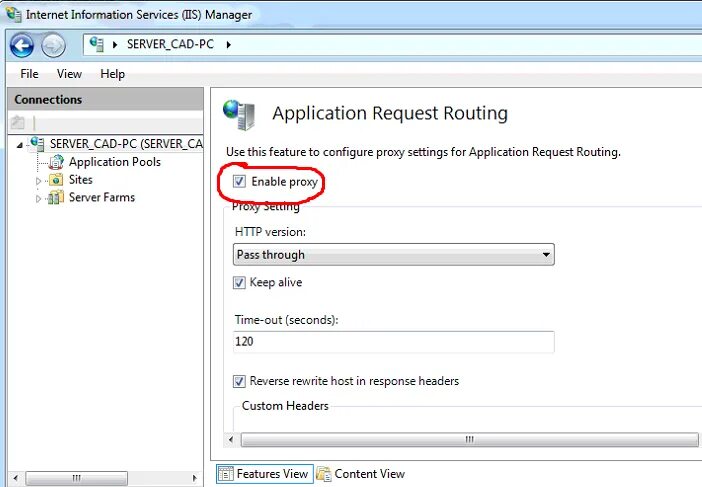
Task: Toggle Reverse rewrite host in response headers
Action: point(239,381)
